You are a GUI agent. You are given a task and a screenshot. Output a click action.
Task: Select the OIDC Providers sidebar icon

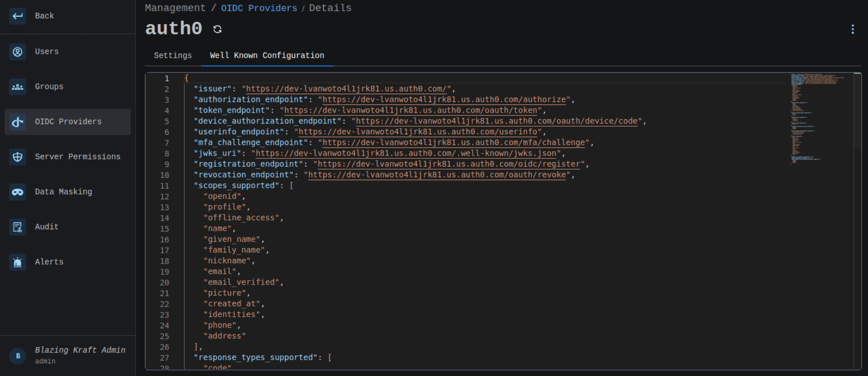tap(18, 122)
